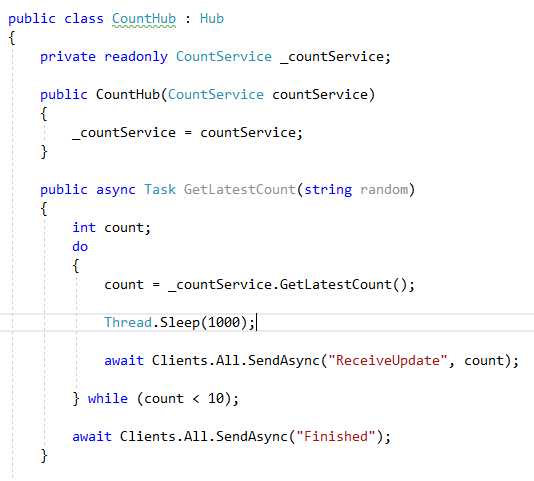Click the _countService = countService assignment
Viewport: 534px width, 481px height.
[187, 133]
